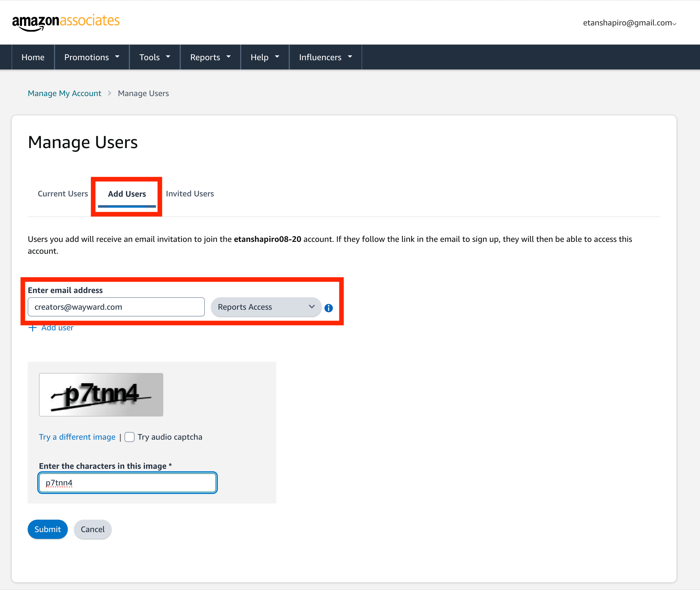The image size is (700, 590).
Task: Click the Enter email address label
Action: click(65, 290)
